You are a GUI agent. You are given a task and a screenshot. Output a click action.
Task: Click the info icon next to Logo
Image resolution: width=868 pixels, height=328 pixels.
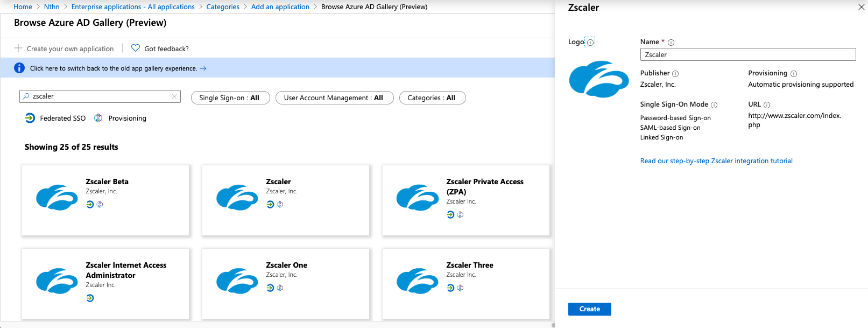(590, 43)
